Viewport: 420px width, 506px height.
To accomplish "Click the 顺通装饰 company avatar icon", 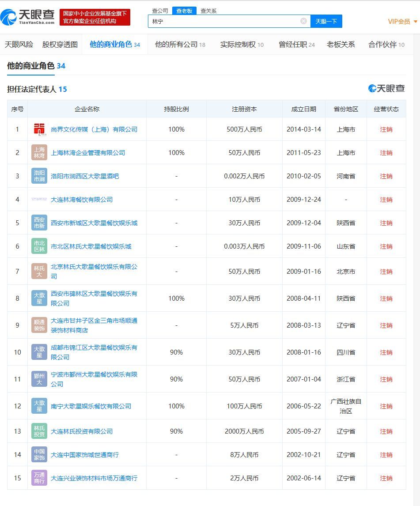I will click(39, 325).
